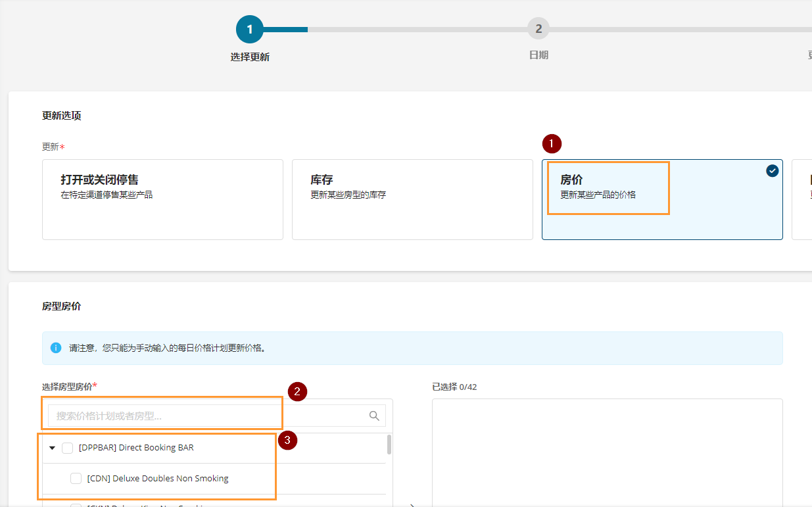Click the room-rate list scrollbar
The width and height of the screenshot is (812, 507).
[x=389, y=445]
